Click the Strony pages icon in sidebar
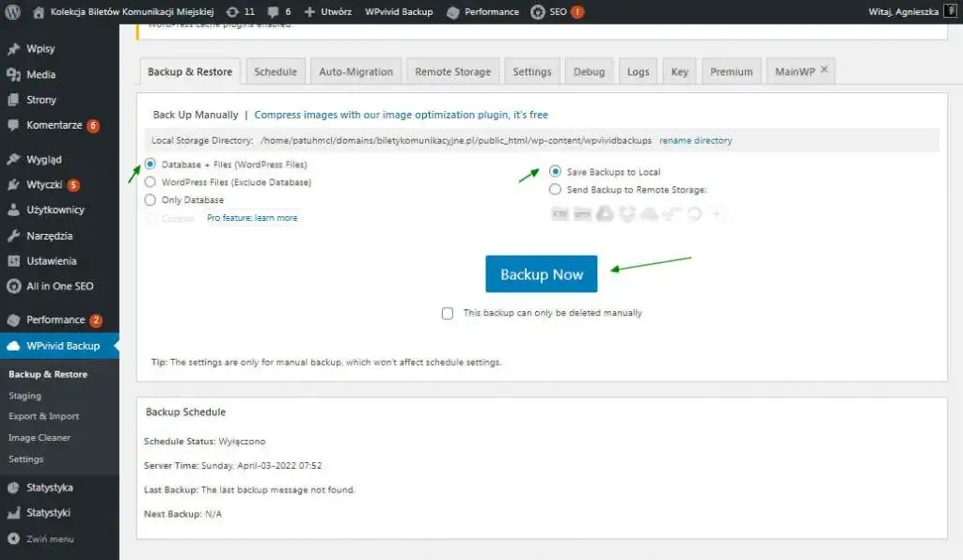 click(x=13, y=100)
